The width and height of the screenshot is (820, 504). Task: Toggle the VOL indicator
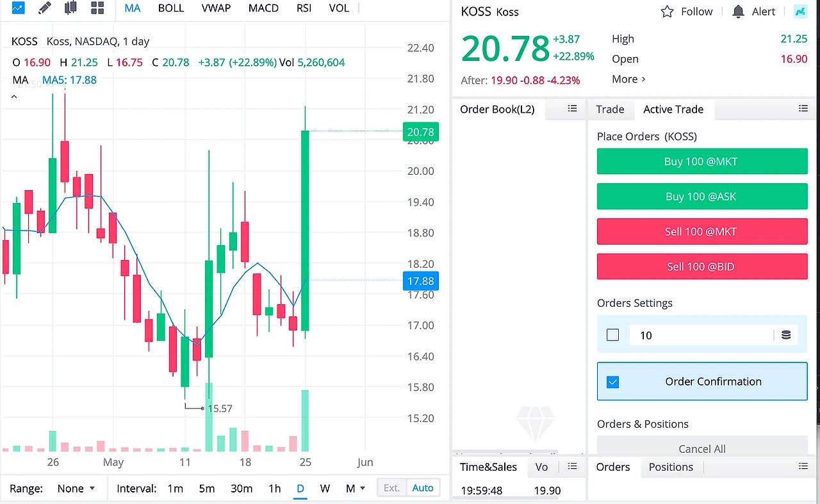pyautogui.click(x=339, y=8)
